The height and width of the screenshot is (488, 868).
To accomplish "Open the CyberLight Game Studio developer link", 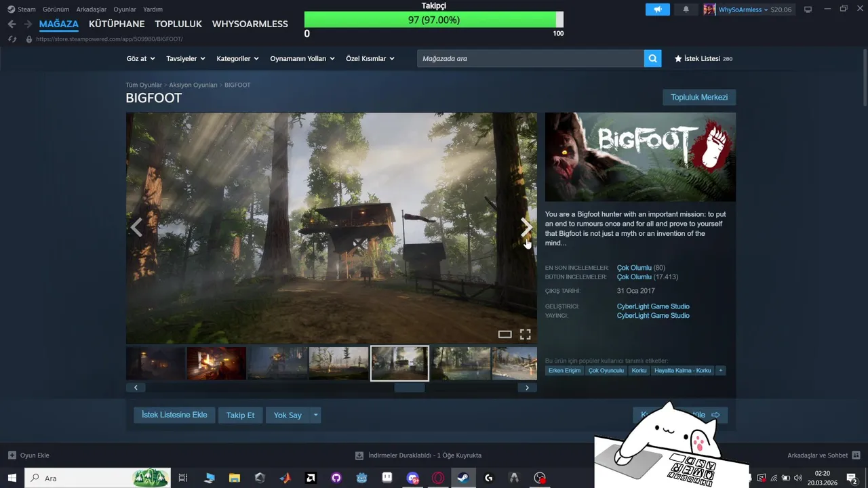I will 653,306.
